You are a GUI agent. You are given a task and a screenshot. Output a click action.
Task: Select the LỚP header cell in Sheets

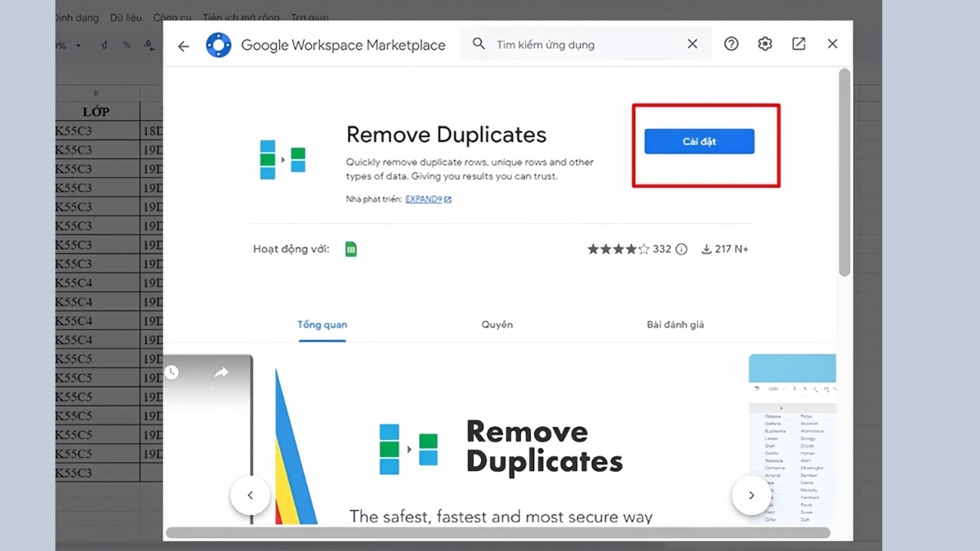pyautogui.click(x=96, y=112)
